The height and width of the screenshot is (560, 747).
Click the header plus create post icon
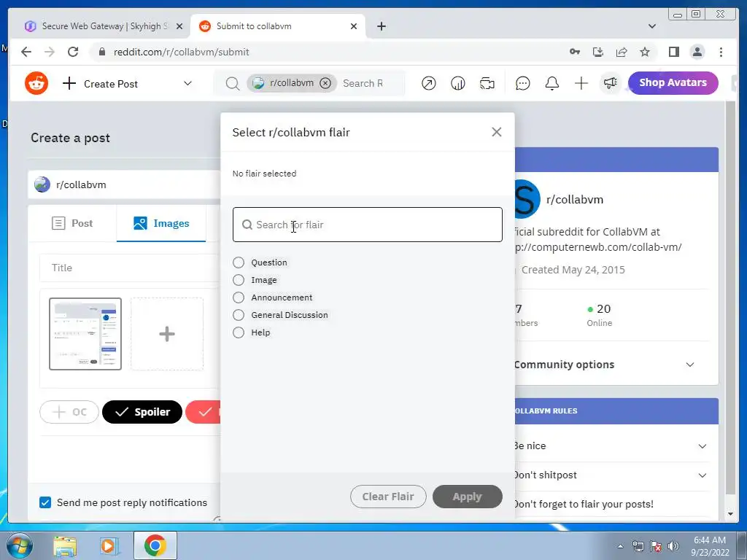click(x=581, y=83)
